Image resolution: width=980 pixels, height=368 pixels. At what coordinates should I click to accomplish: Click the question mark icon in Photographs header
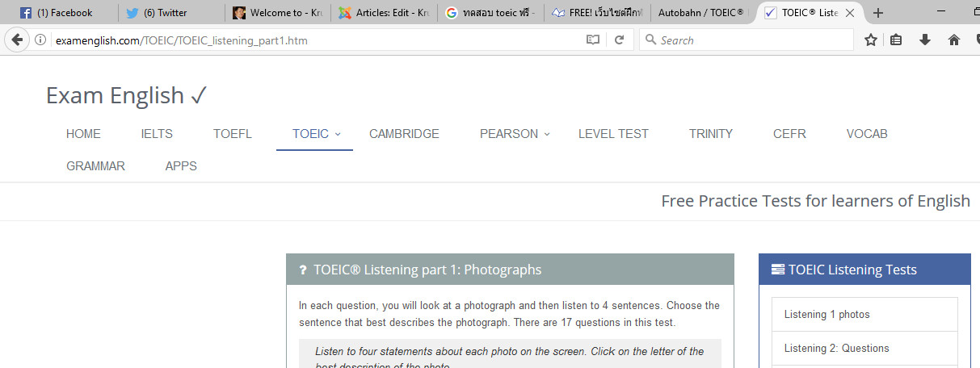303,270
